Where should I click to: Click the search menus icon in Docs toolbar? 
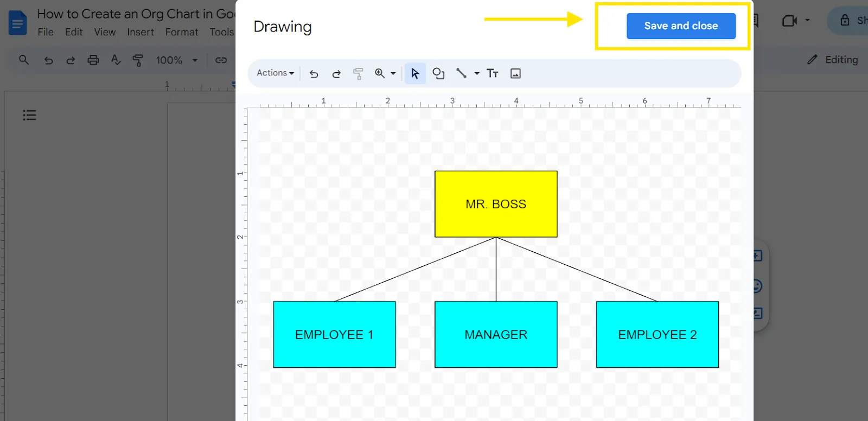click(24, 60)
